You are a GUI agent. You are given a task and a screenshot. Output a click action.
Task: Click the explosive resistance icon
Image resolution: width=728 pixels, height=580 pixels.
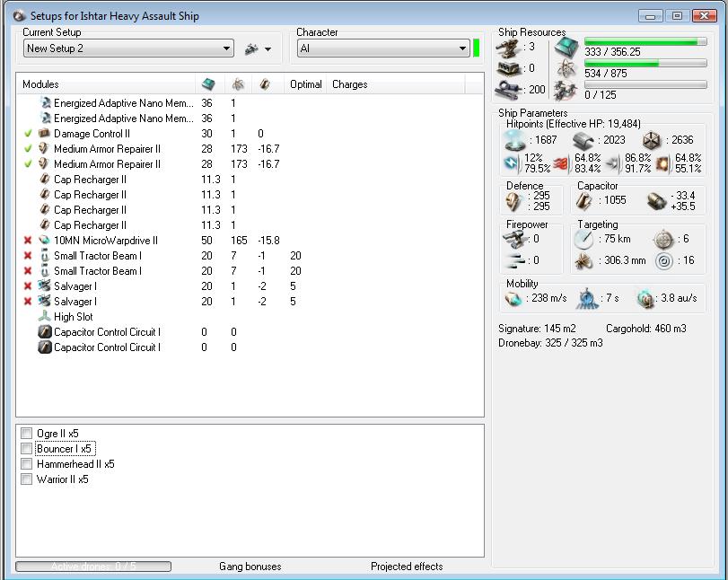(x=662, y=164)
